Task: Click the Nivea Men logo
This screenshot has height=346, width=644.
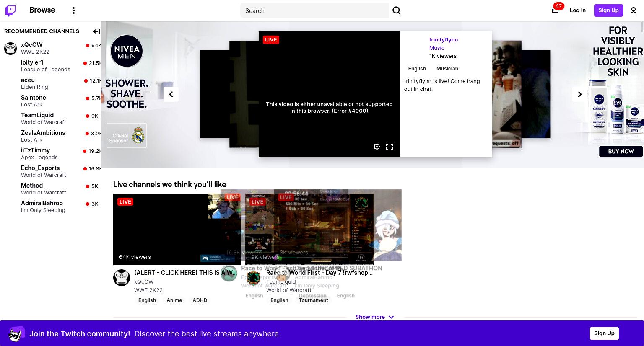Action: (127, 51)
